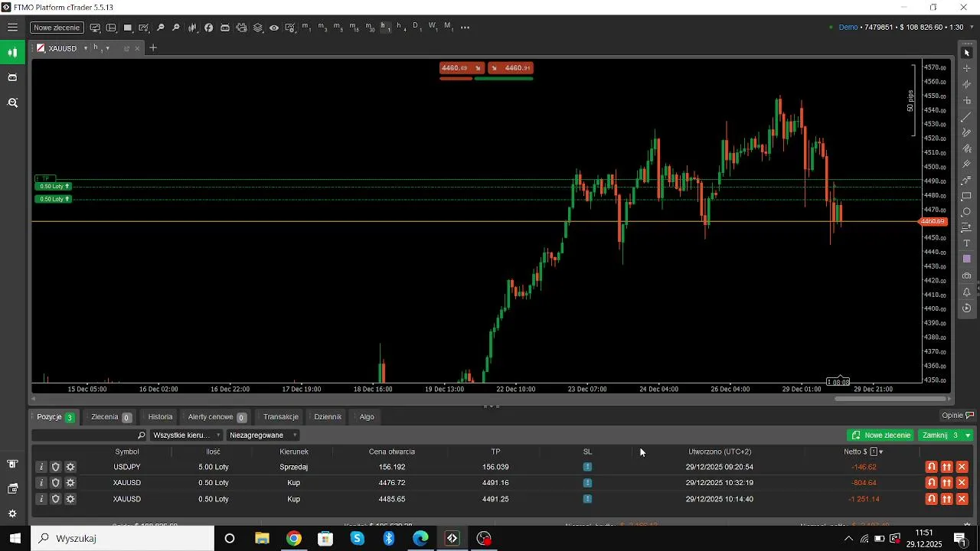The height and width of the screenshot is (551, 980).
Task: Open the 'Wszystkie kieru...' filter dropdown
Action: (187, 435)
